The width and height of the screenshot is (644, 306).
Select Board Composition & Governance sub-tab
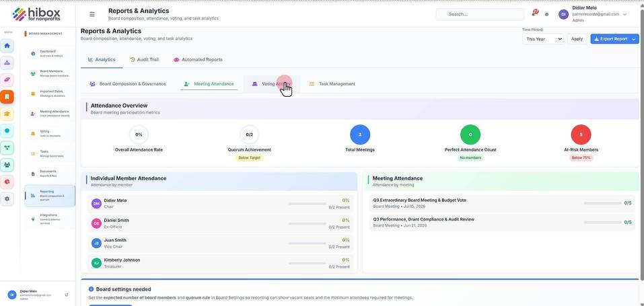point(128,84)
